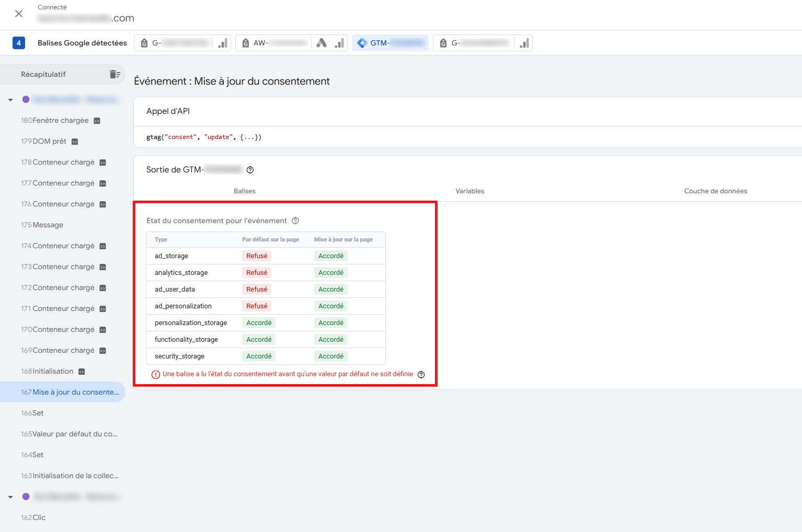
Task: Close the Tag Assistant debug session
Action: (19, 14)
